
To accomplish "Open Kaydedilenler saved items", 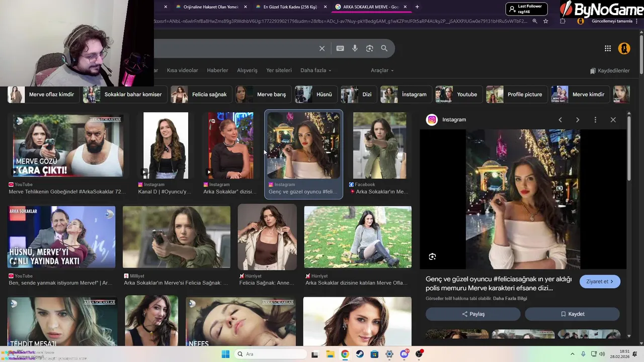I will point(610,71).
